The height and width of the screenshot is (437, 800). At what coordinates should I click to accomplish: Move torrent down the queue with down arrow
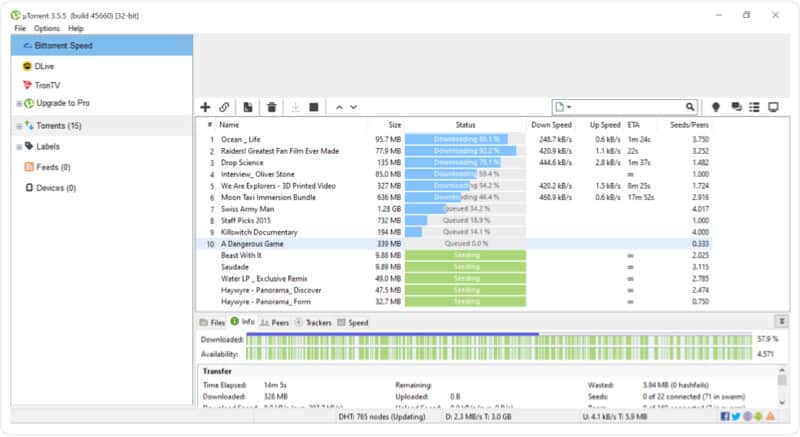pos(353,107)
